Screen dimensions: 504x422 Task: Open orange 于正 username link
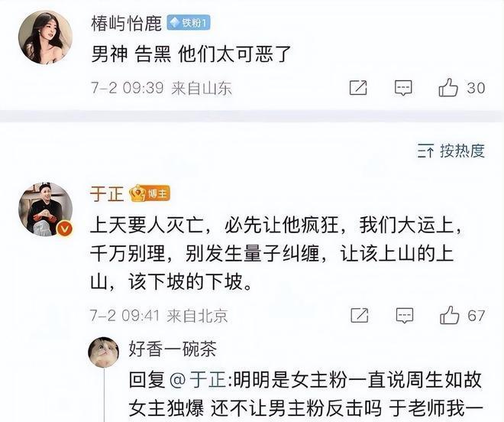(107, 193)
